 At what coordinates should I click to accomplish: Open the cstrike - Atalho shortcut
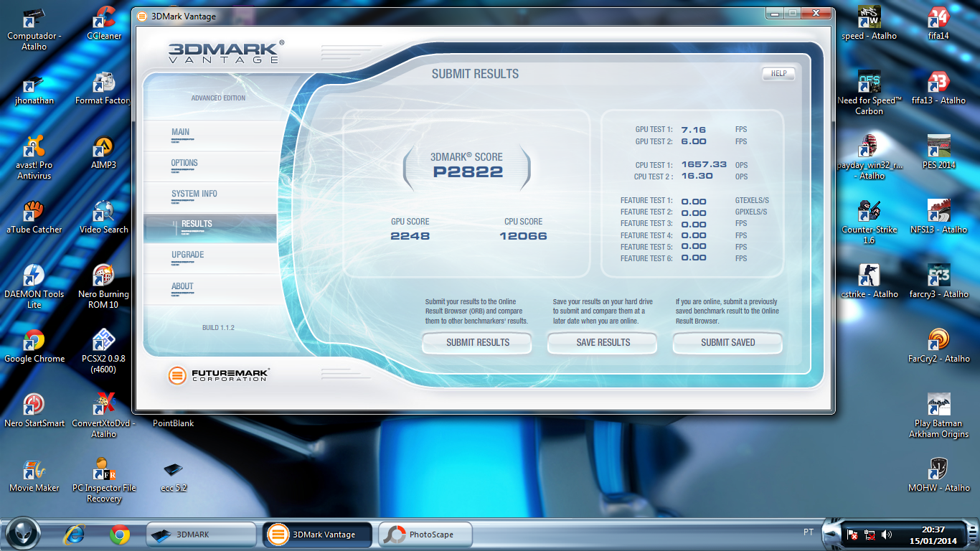coord(869,281)
